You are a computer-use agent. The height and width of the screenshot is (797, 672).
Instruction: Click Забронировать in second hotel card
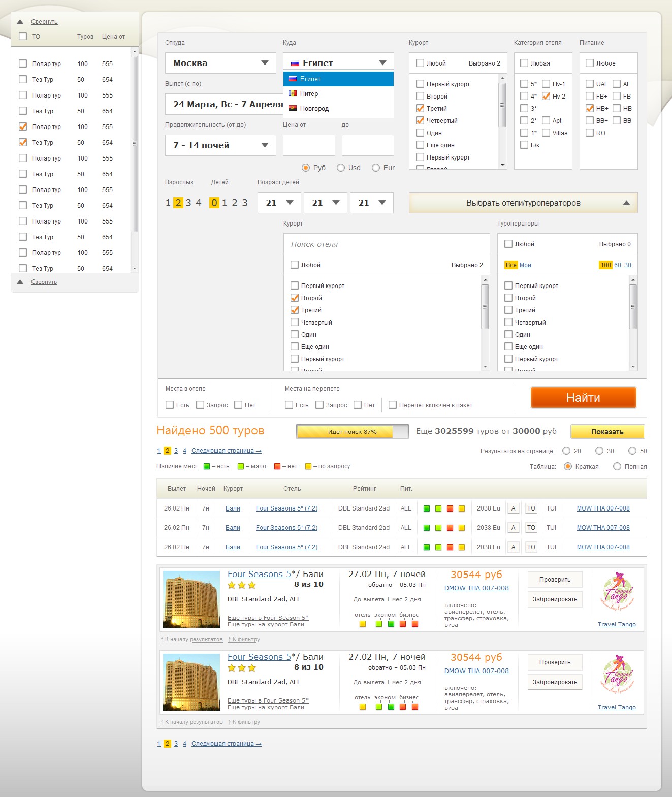tap(555, 682)
